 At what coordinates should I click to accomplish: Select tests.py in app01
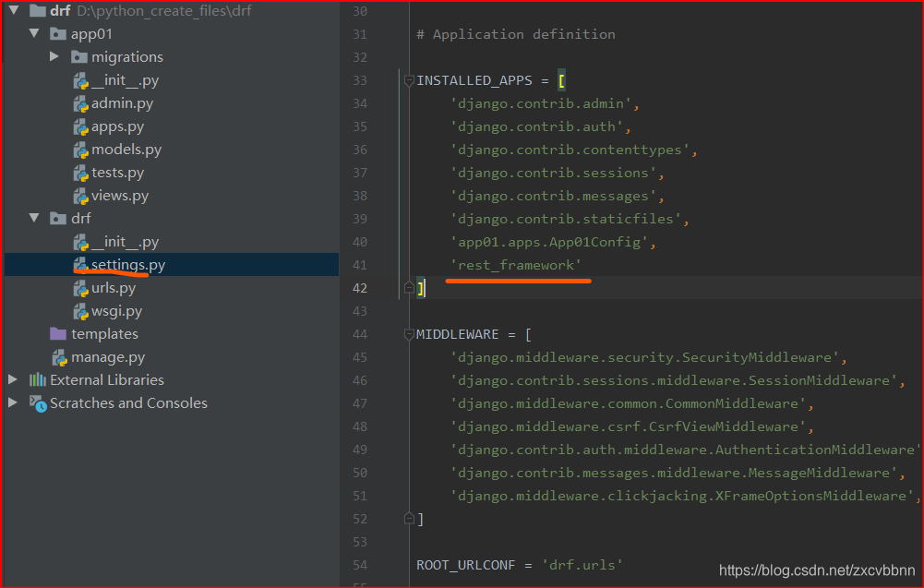(x=117, y=173)
